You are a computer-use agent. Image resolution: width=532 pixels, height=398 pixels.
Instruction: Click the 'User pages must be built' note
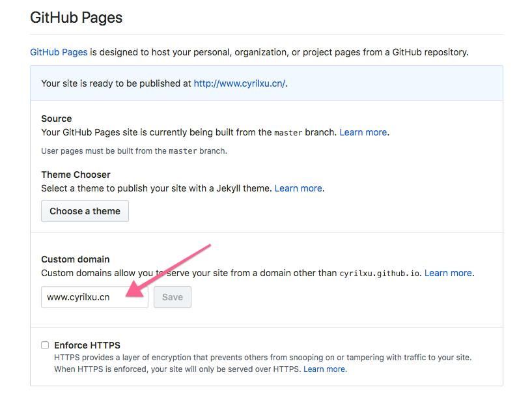134,151
